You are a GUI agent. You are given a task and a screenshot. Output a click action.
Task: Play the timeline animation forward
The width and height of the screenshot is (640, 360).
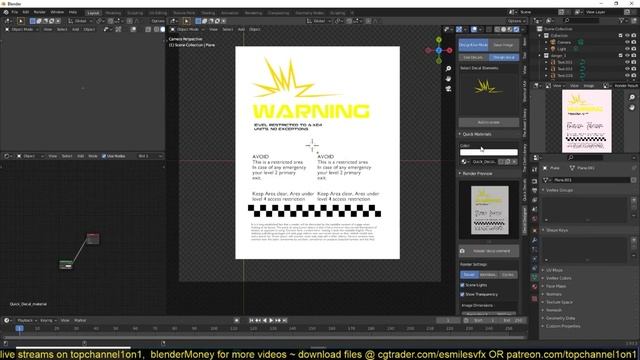tap(271, 320)
